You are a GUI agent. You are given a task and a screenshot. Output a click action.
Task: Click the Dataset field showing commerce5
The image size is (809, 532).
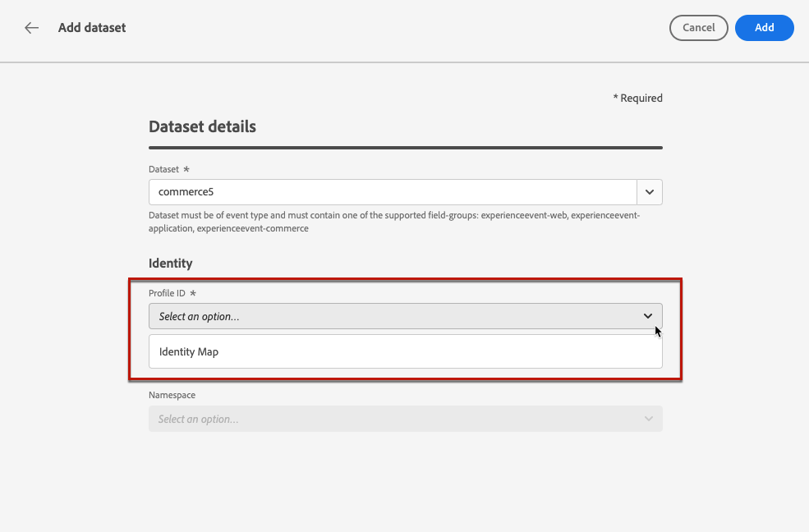coord(393,192)
